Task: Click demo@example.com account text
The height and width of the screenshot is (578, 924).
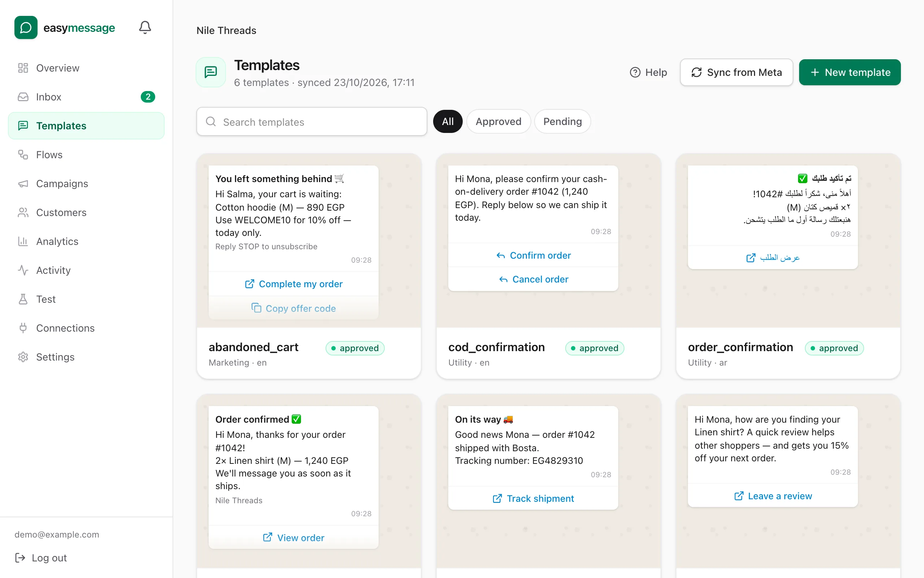Action: (x=57, y=534)
